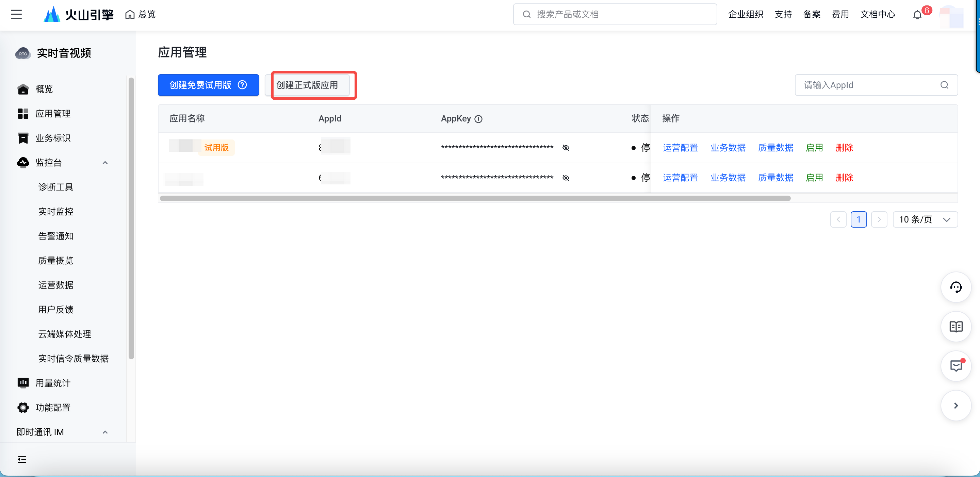Click the 概览 sidebar icon
This screenshot has height=477, width=980.
[23, 89]
